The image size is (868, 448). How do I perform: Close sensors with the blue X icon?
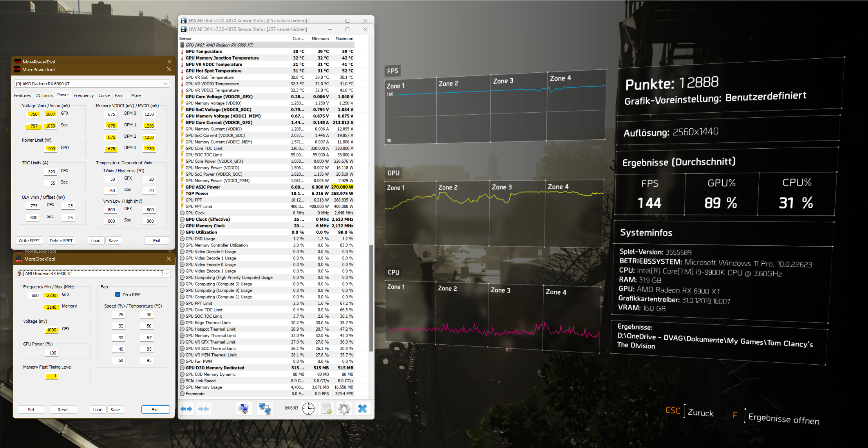362,409
